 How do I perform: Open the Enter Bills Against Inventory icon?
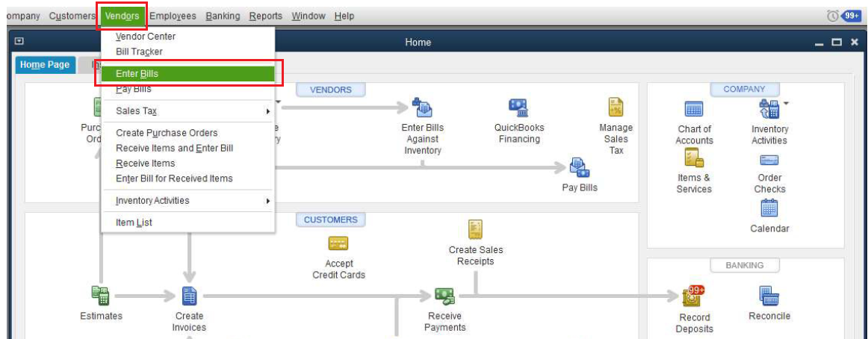(422, 108)
